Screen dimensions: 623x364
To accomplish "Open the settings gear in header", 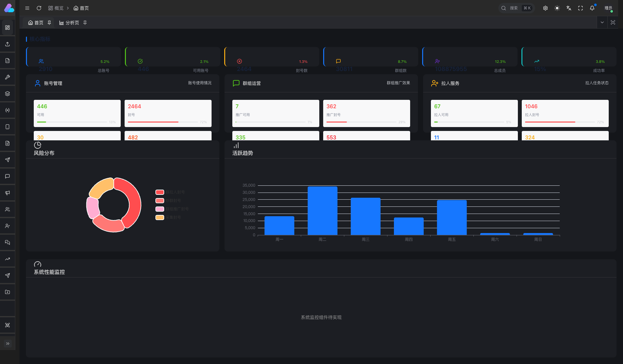I will coord(545,8).
